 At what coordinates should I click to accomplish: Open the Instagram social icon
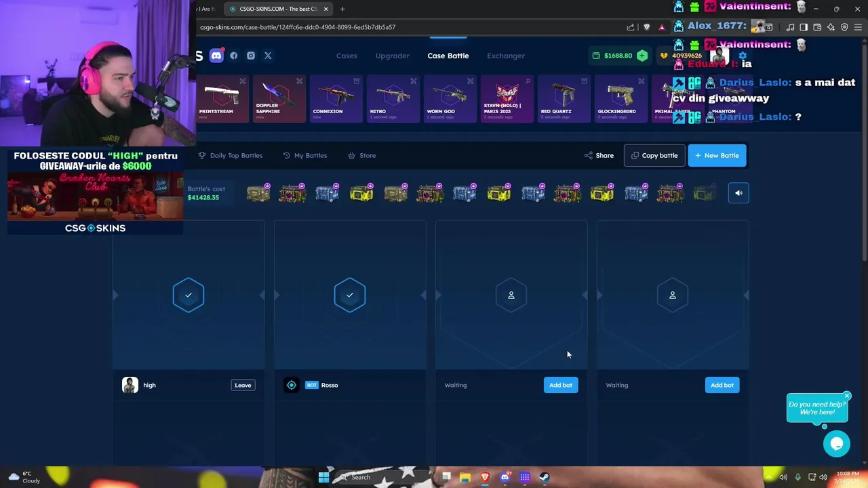click(251, 56)
